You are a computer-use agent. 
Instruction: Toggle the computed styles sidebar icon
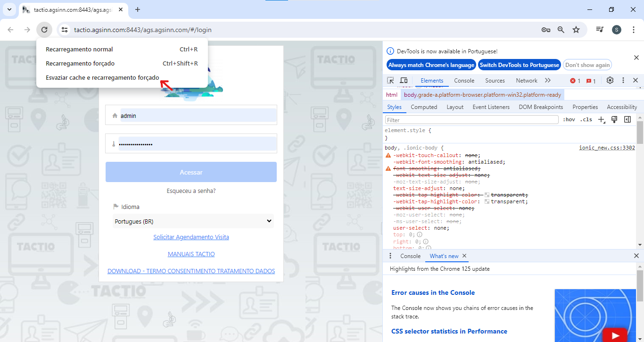click(x=627, y=120)
